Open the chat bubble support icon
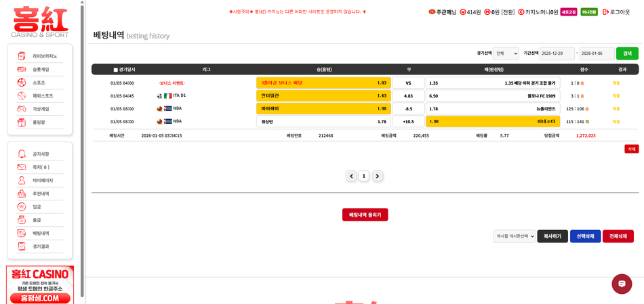Screen dimensions: 644x304 621,284
